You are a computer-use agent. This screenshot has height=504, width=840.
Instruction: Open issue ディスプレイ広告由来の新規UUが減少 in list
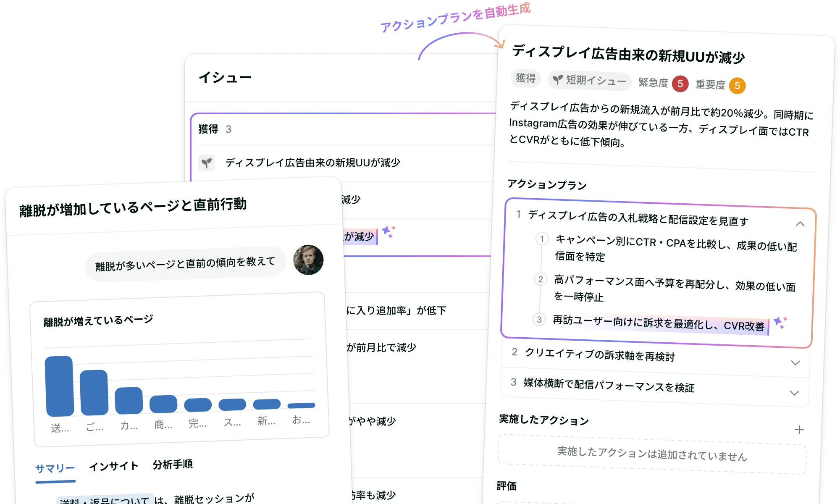coord(312,163)
